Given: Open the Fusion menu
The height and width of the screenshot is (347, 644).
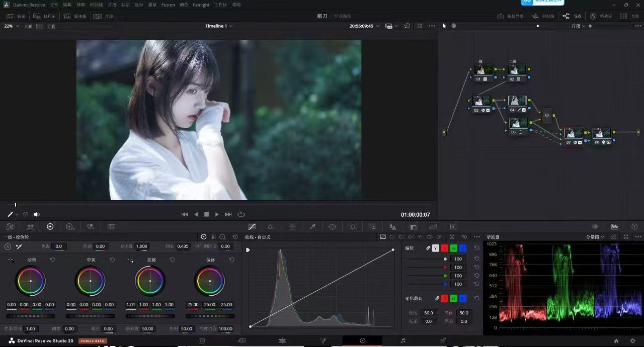Looking at the screenshot, I should click(168, 5).
